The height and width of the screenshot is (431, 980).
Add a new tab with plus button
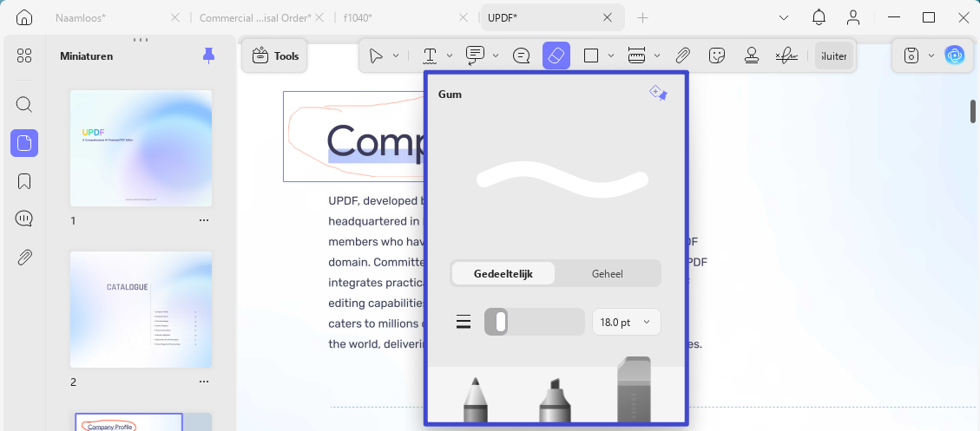point(642,17)
